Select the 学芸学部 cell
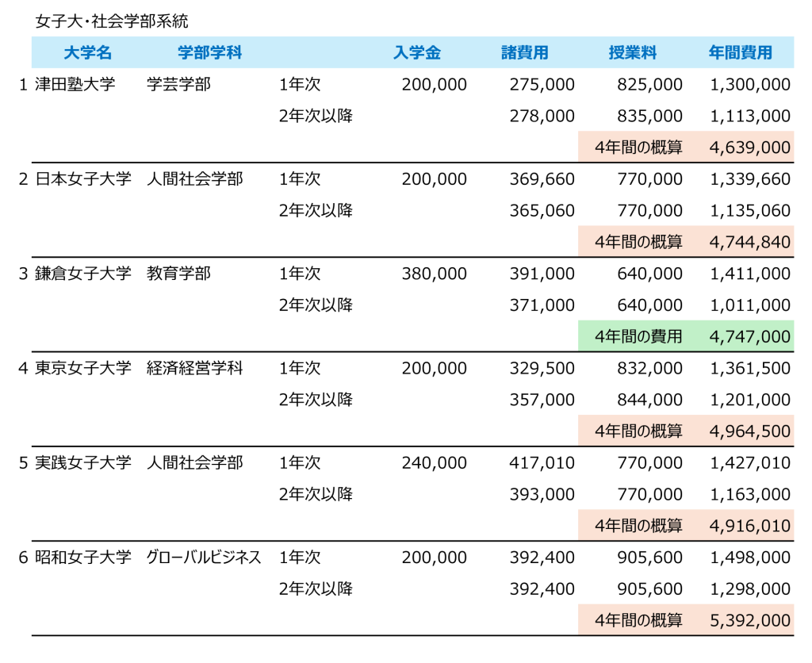 178,84
